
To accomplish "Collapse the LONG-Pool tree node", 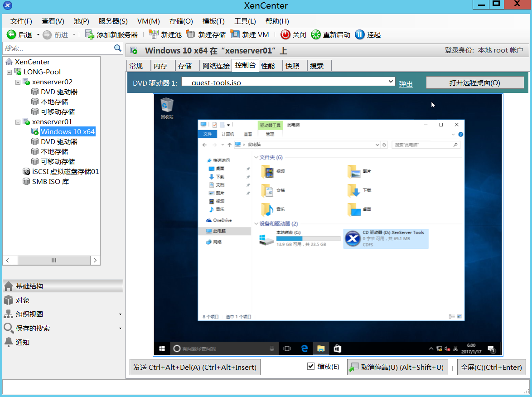I will tap(9, 72).
